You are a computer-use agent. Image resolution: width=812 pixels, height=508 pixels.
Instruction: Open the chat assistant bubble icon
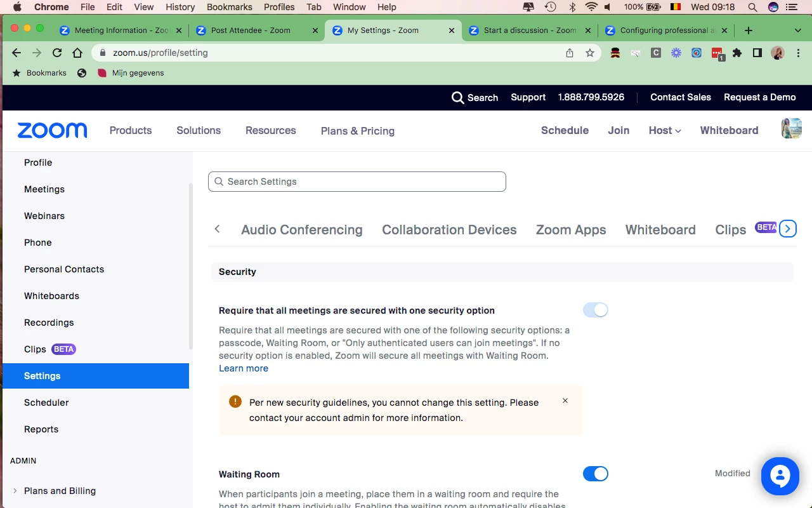780,476
